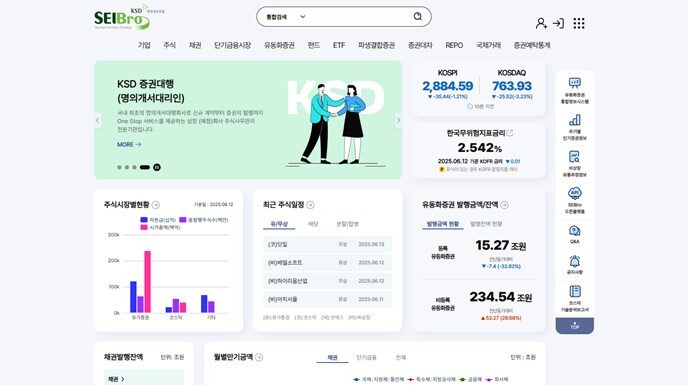Click the tall pink 유가증권 bar
This screenshot has height=385, width=688.
[147, 281]
